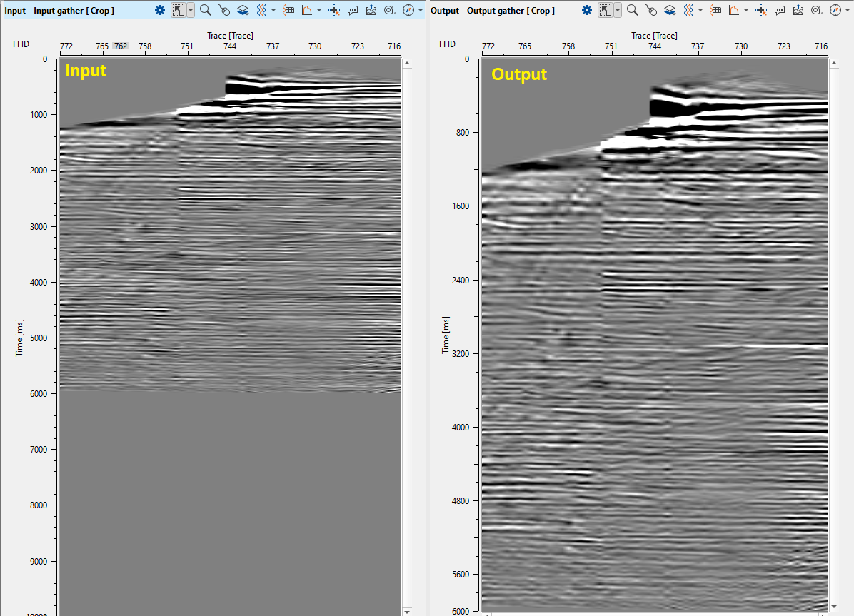Screen dimensions: 854x616
Task: Toggle crosshair cursor tracking in Input panel
Action: point(334,10)
